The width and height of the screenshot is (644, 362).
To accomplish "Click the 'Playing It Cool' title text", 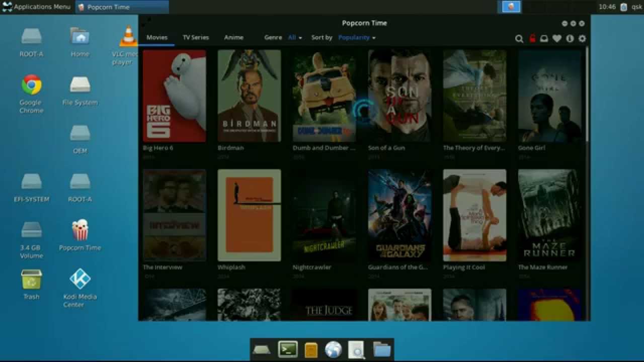I will click(x=464, y=267).
